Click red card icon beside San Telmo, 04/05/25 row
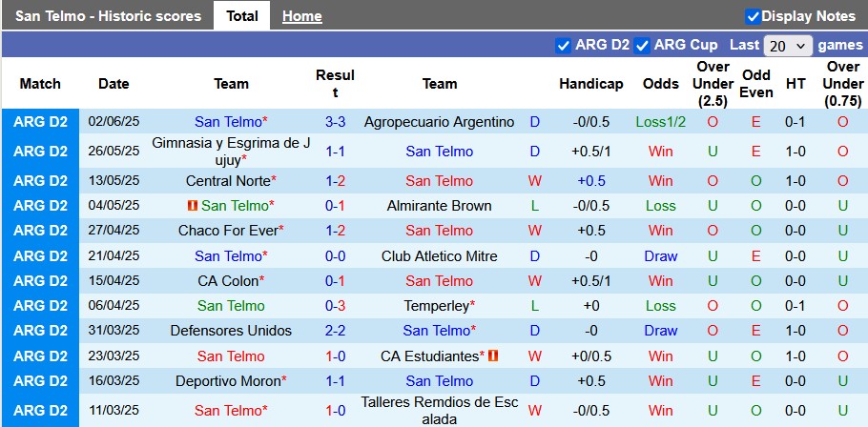The width and height of the screenshot is (868, 427). tap(192, 206)
